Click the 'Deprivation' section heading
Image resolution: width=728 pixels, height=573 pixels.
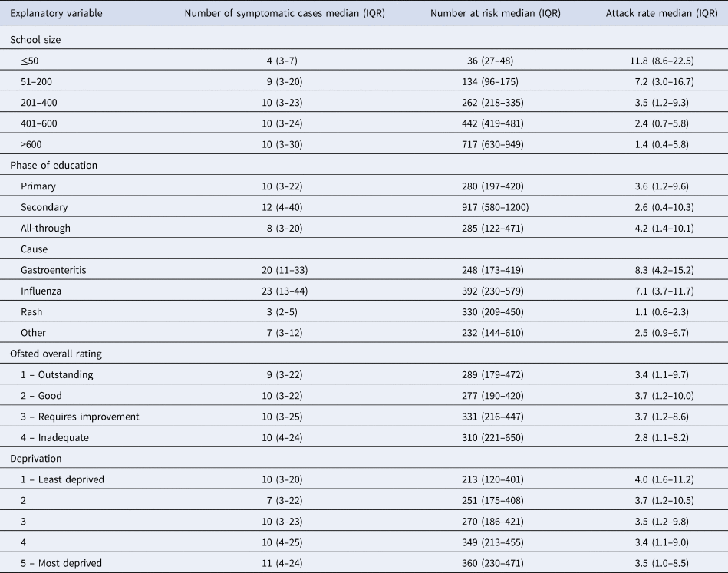coord(37,458)
